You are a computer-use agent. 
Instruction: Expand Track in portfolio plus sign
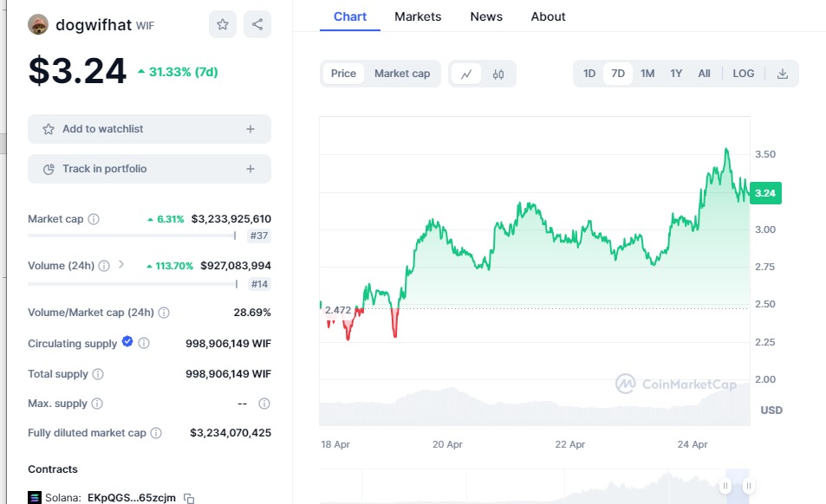point(250,169)
